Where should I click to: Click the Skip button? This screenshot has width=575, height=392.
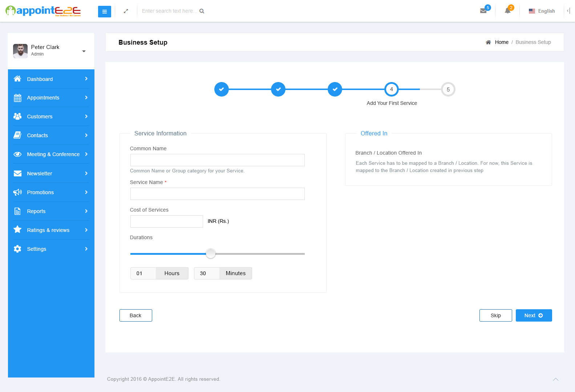coord(496,315)
